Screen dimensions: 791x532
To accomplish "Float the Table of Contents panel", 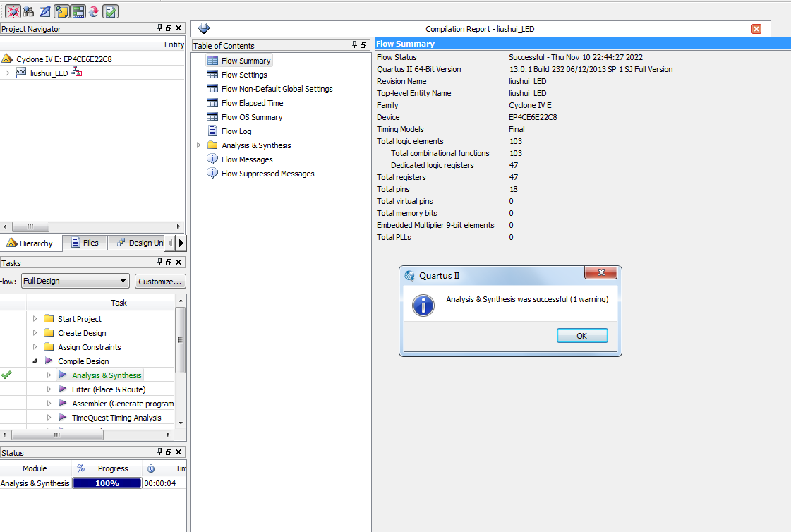I will coord(363,45).
